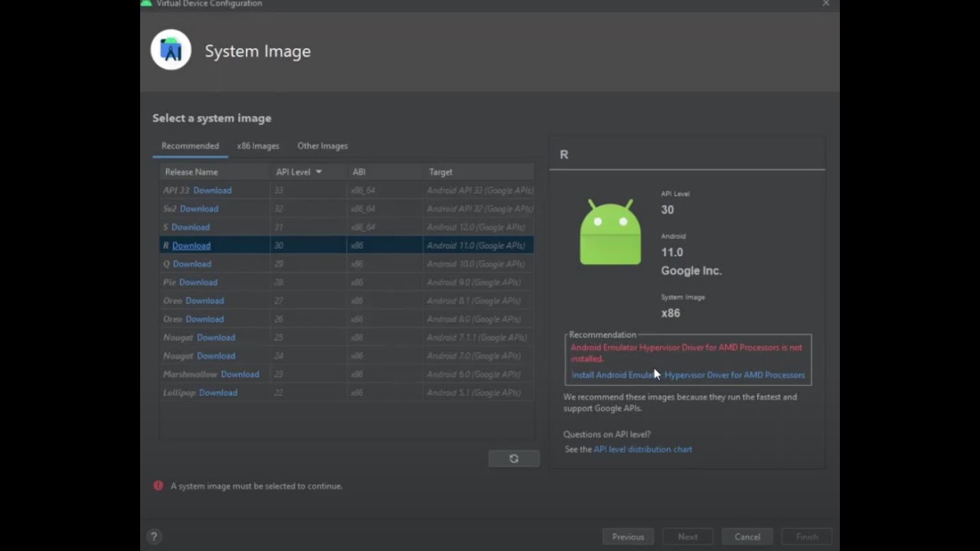Download the Pie system image
This screenshot has width=980, height=551.
point(198,282)
